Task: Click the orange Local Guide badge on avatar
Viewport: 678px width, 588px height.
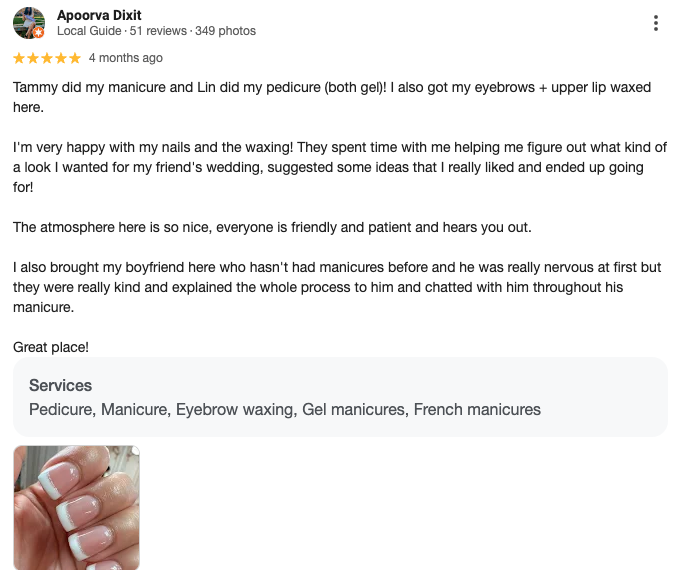Action: pos(39,32)
